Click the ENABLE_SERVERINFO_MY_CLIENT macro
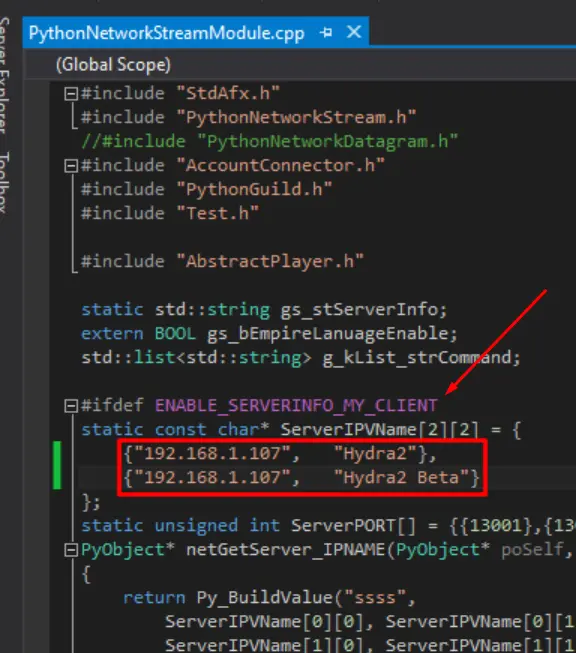The width and height of the screenshot is (576, 653). (296, 406)
